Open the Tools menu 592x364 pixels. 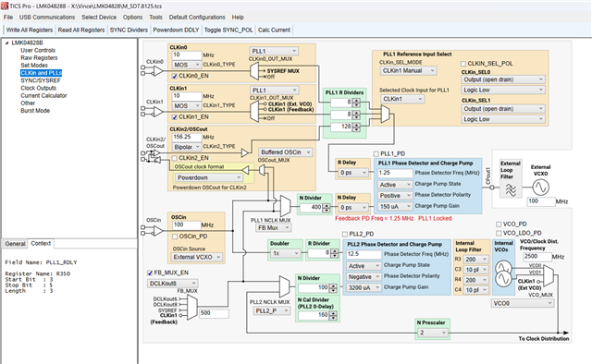(x=155, y=18)
